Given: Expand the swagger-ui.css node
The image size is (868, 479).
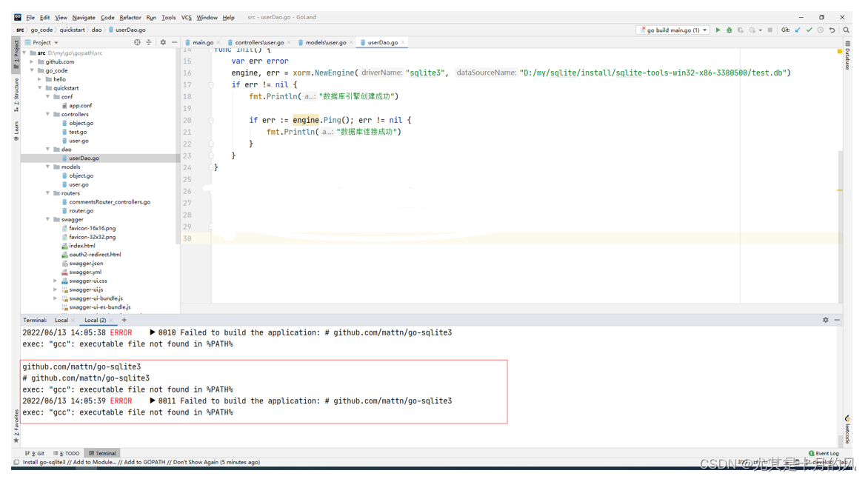Looking at the screenshot, I should click(x=56, y=281).
